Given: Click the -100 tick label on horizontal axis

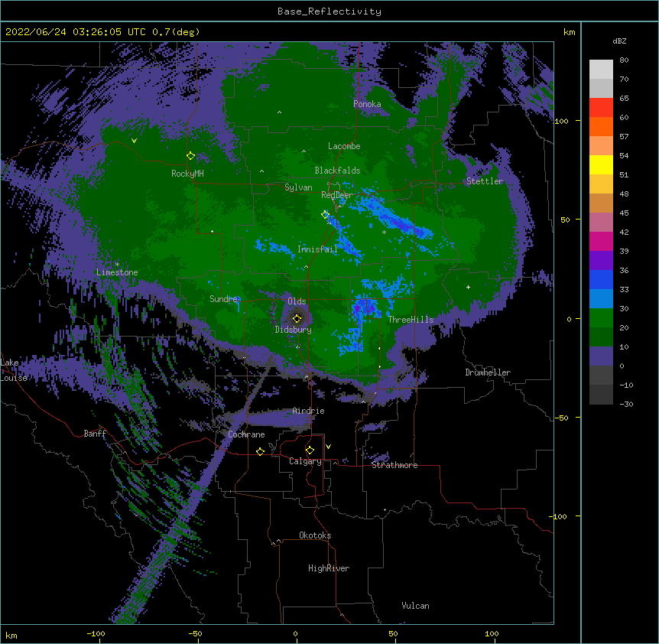Looking at the screenshot, I should click(x=96, y=633).
